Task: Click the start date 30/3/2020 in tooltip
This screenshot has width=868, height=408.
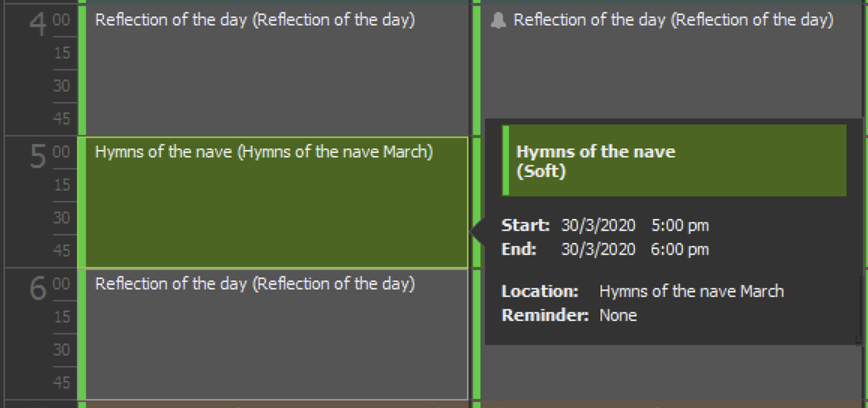Action: click(x=598, y=226)
